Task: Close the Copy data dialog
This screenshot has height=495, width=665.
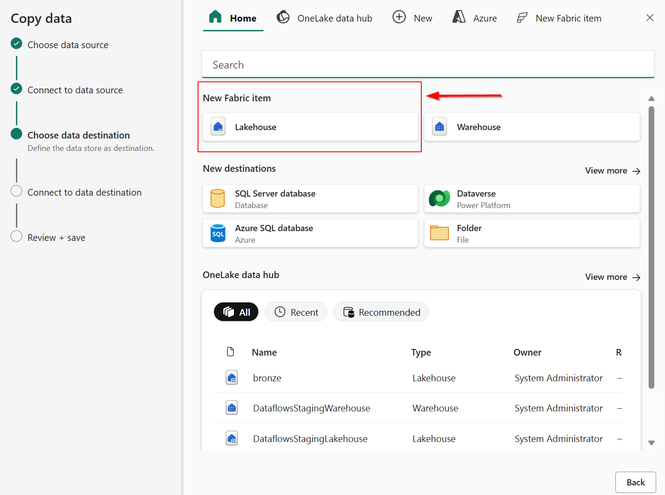Action: [x=649, y=18]
